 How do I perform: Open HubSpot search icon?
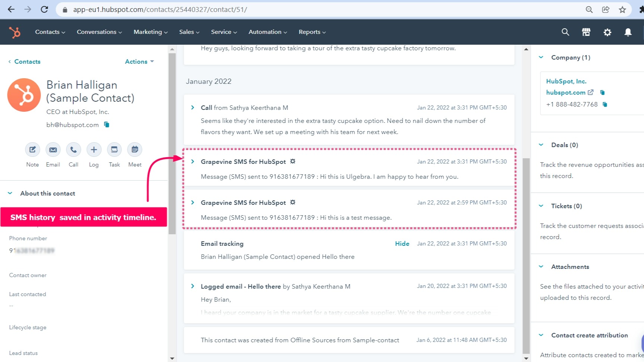pyautogui.click(x=565, y=32)
